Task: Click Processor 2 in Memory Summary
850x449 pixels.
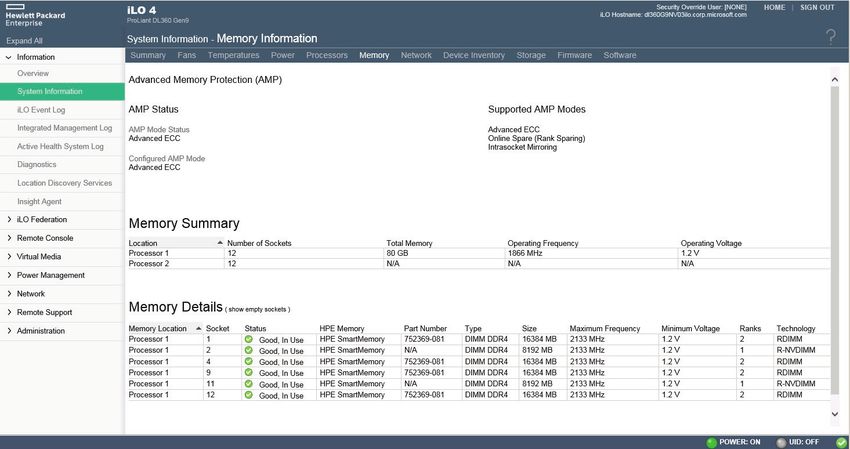Action: tap(149, 264)
